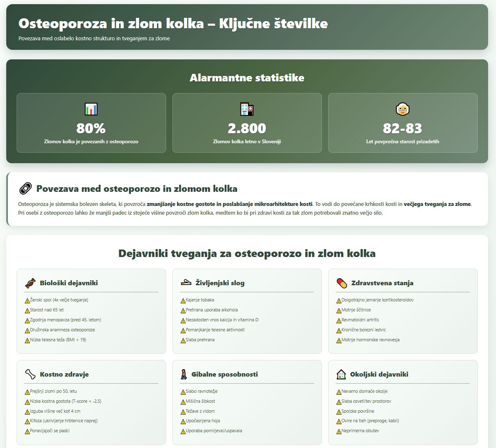The image size is (496, 448).
Task: Click warning icon beside Motnje ščitnice
Action: (339, 311)
